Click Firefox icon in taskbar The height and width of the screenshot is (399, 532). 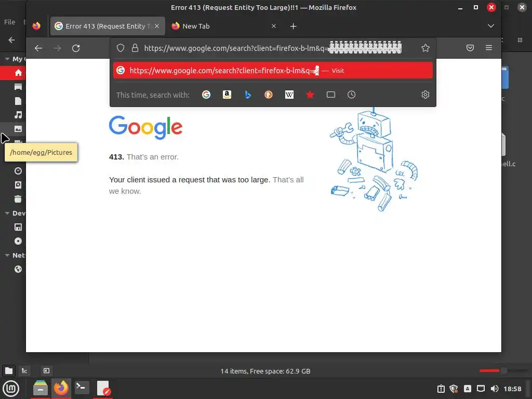[x=61, y=389]
